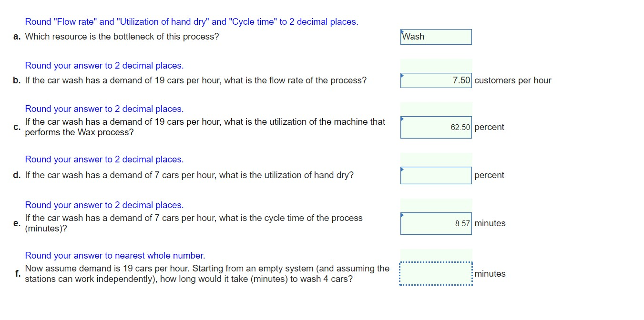Click the 'minutes' label beside dotted box

pyautogui.click(x=490, y=274)
